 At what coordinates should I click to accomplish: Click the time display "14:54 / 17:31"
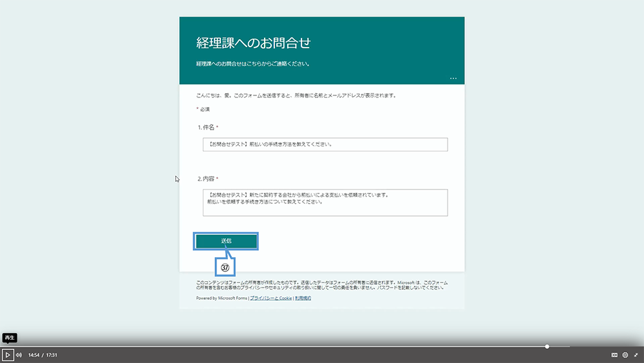43,355
